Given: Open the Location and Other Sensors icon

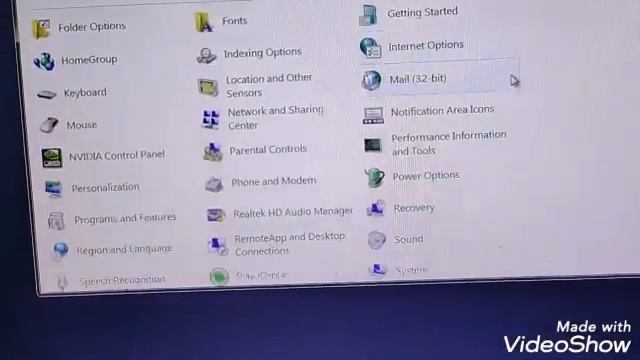Looking at the screenshot, I should click(208, 87).
